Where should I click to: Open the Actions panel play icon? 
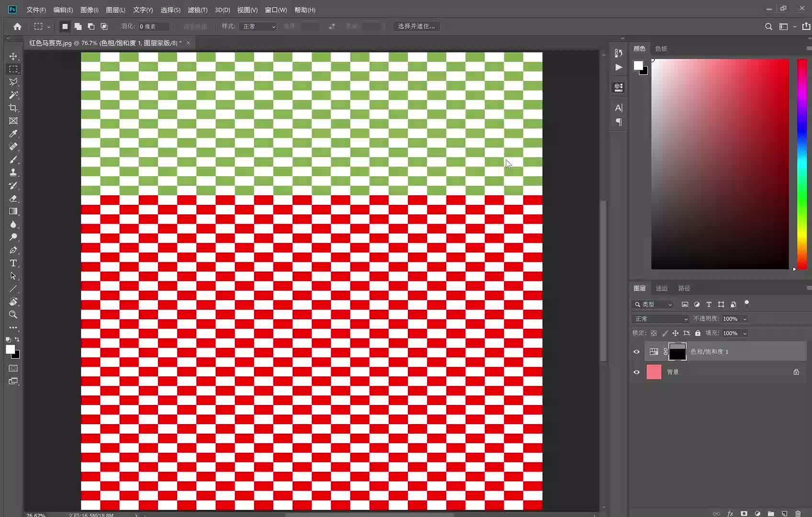tap(619, 67)
